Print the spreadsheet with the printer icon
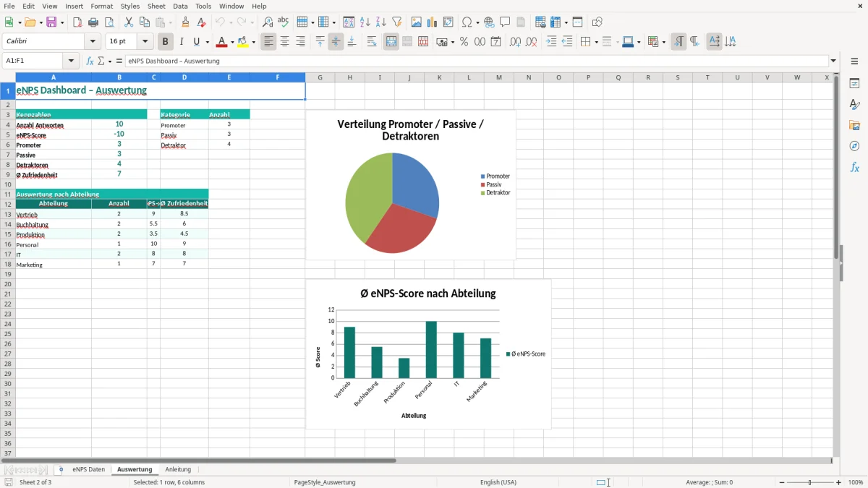Viewport: 868px width, 488px height. pos(93,22)
